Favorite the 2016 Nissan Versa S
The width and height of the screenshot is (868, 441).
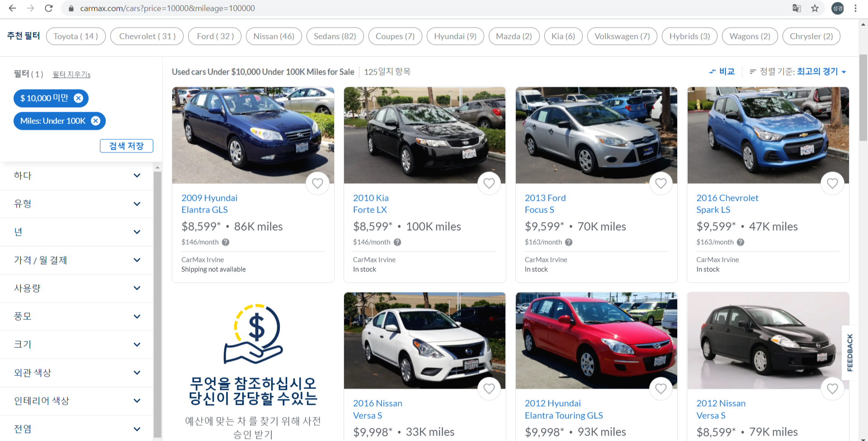click(x=489, y=389)
